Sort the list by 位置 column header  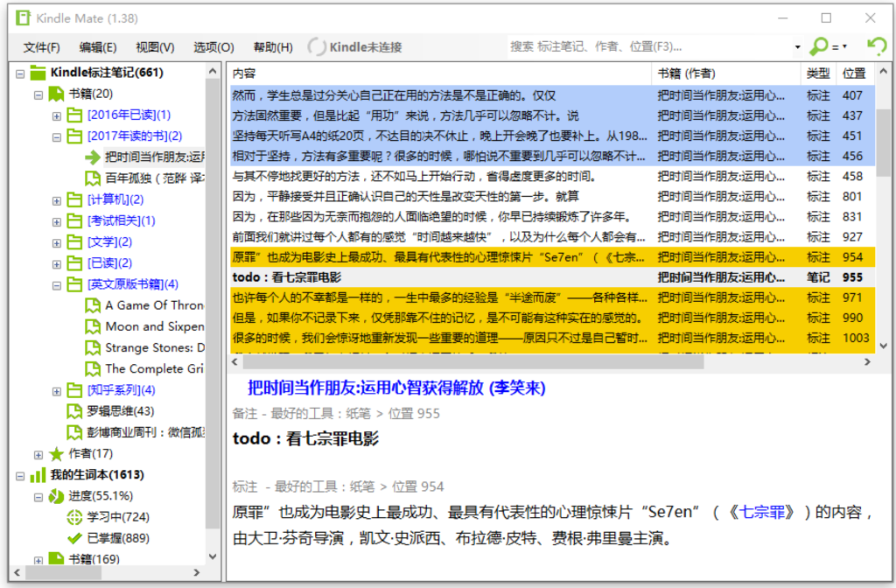click(x=853, y=73)
